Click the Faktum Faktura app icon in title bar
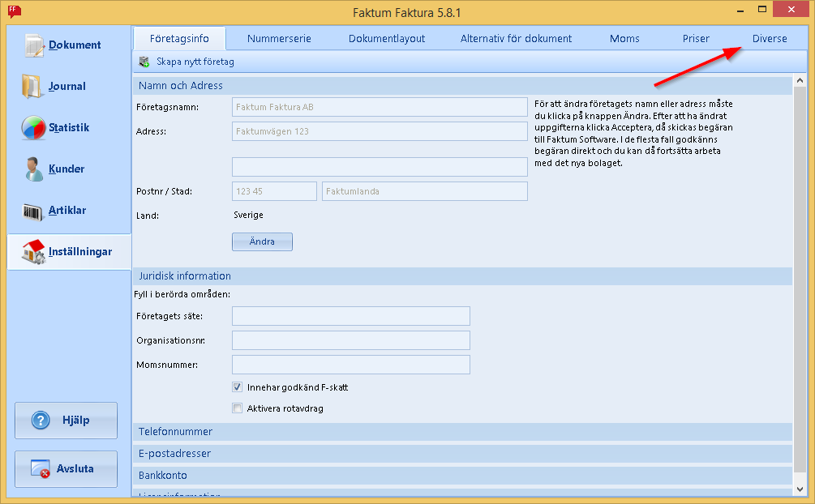 [14, 11]
